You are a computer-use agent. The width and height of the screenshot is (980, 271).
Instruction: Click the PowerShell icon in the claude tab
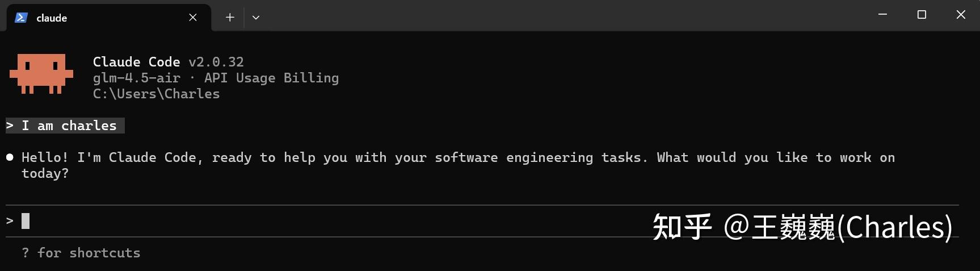tap(22, 18)
